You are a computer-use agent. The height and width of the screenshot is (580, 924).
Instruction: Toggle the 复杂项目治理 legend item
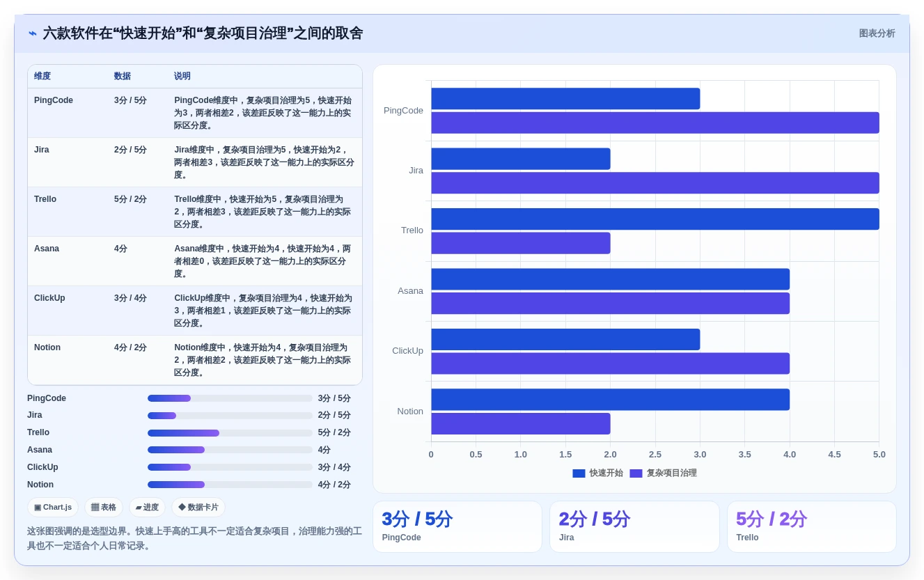tap(663, 473)
